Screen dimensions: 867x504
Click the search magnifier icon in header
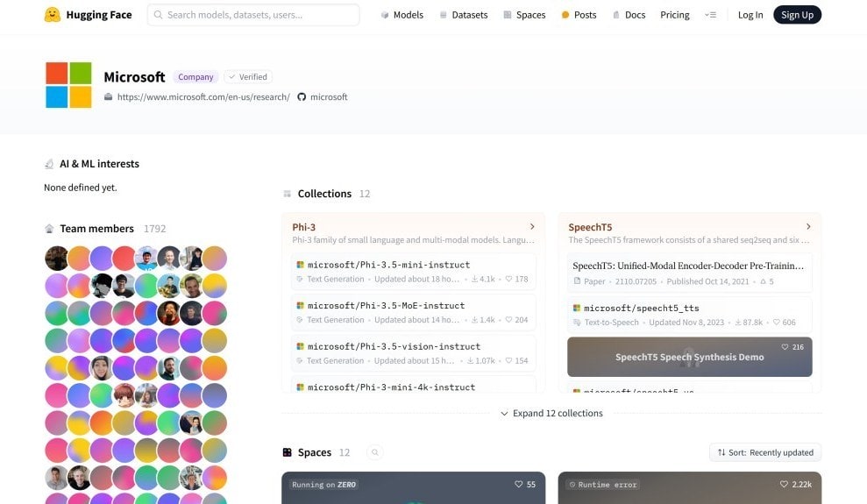[x=158, y=15]
